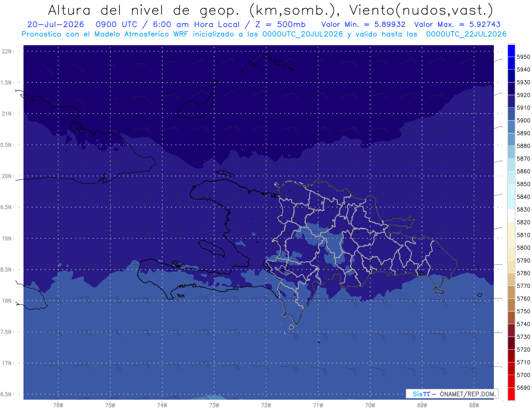Click the initialization stamp '0000UTC_20JUL2026'
Screen dimensions: 532x411
302,34
